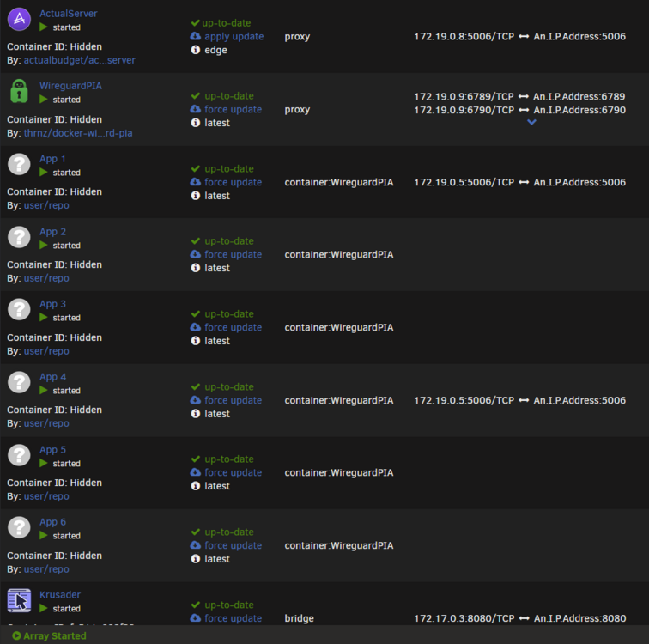The image size is (649, 644).
Task: Click the WireguardPIA green padlock icon
Action: click(x=19, y=92)
